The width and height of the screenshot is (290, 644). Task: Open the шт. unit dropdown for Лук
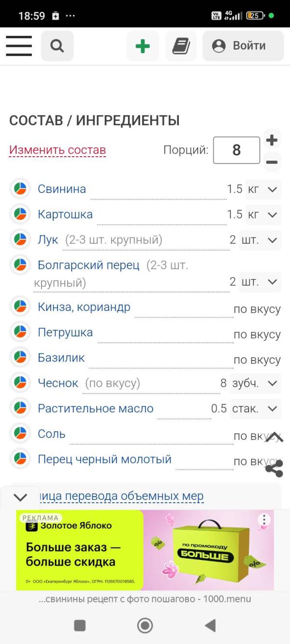[260, 240]
